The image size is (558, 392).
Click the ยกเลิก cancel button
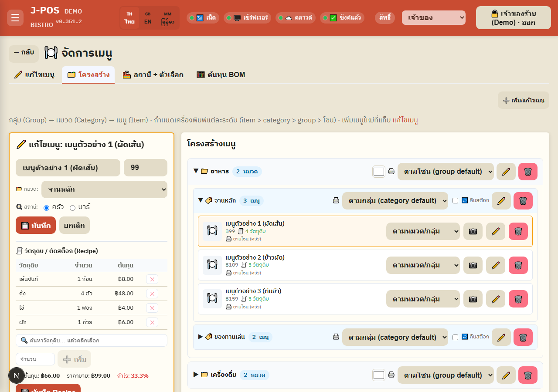click(x=75, y=225)
